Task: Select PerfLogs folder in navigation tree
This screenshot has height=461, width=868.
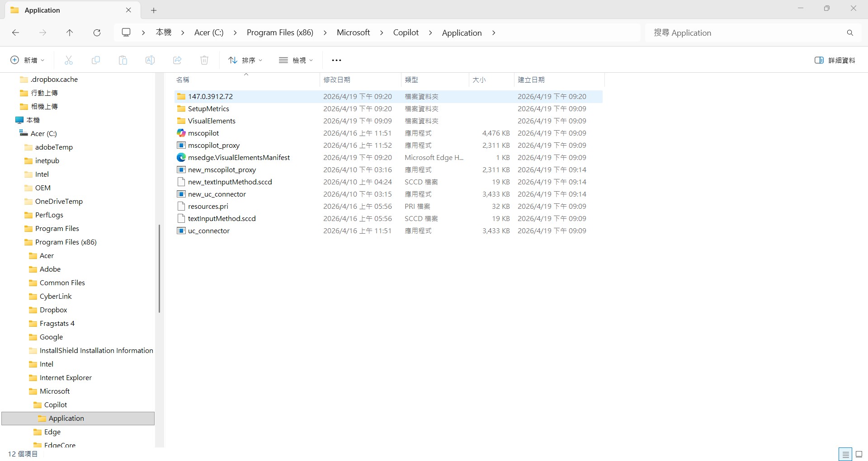Action: 49,215
